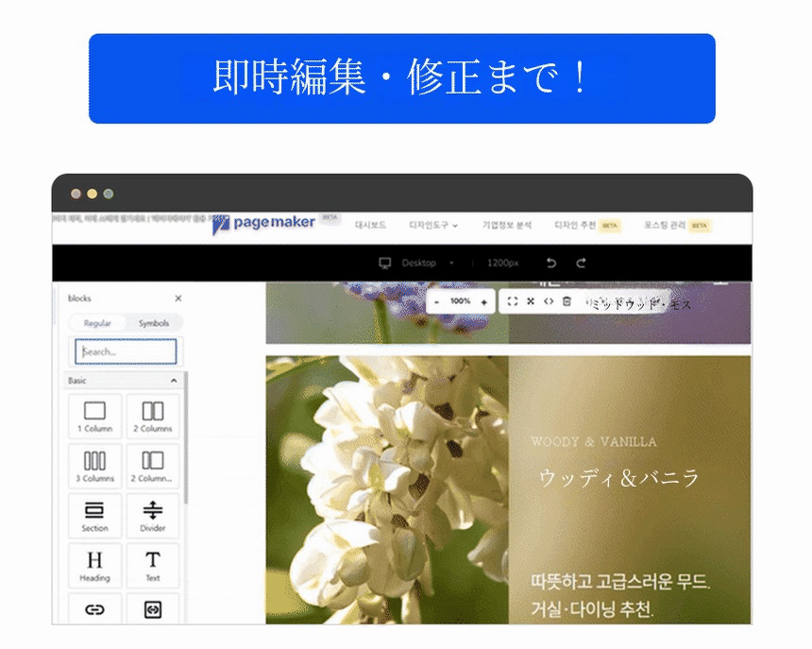Switch to the Regular blocks toggle
This screenshot has width=812, height=649.
click(97, 323)
